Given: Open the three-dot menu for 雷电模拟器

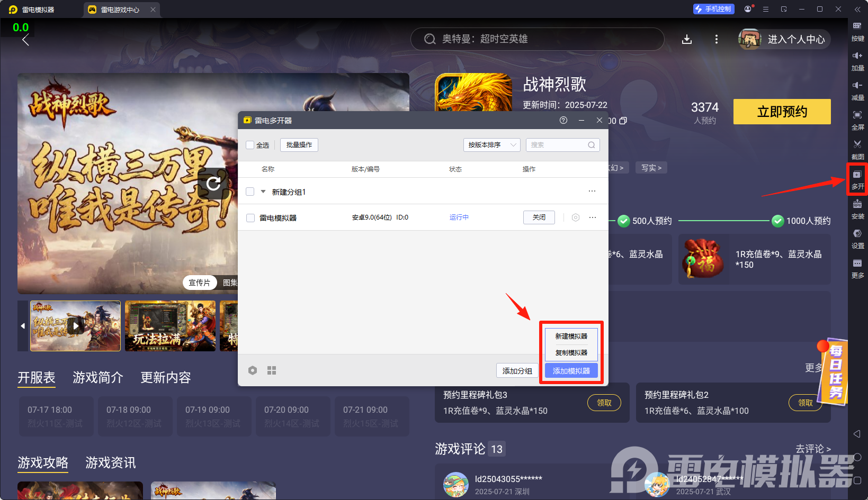Looking at the screenshot, I should tap(592, 217).
